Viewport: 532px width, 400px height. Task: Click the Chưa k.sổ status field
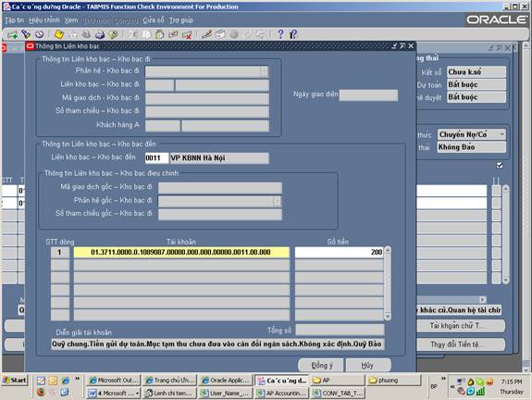pos(476,72)
